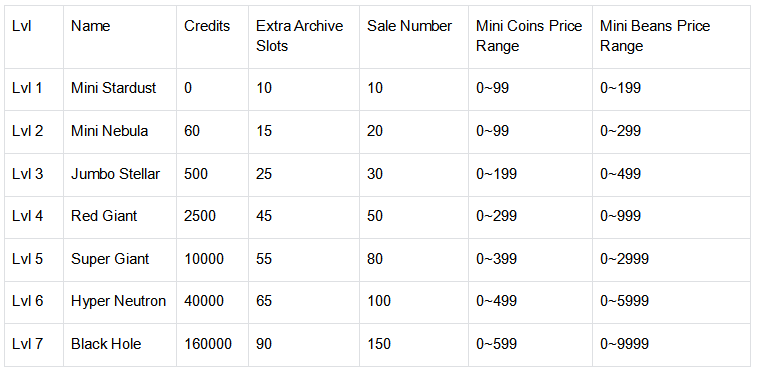Image resolution: width=757 pixels, height=371 pixels.
Task: Click the 0~9999 Mini Beans cell
Action: (x=624, y=344)
